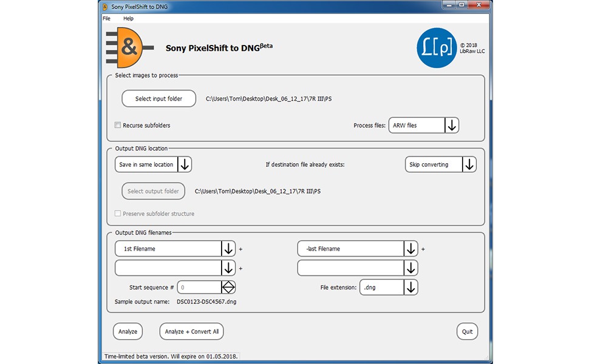Open the -last Filename dropdown

pyautogui.click(x=358, y=249)
